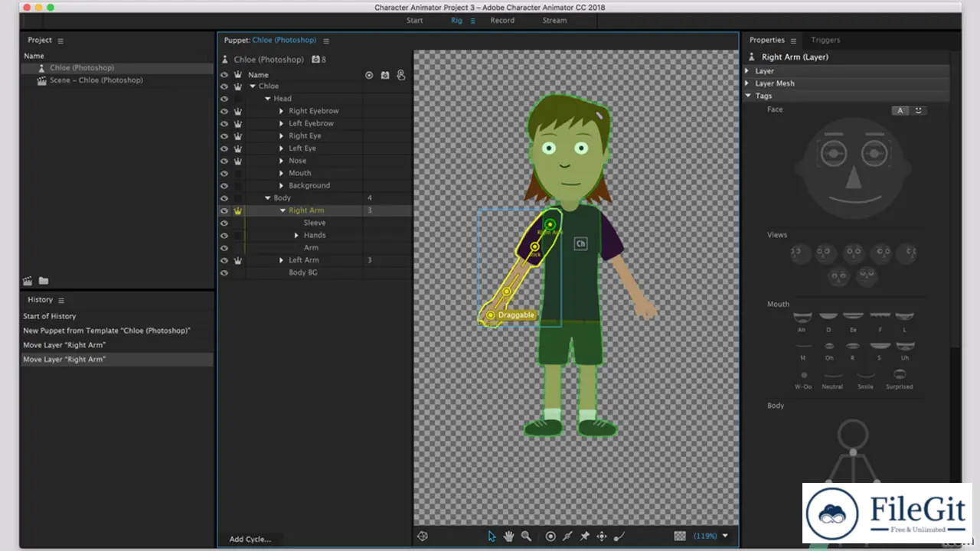
Task: Toggle the transparency grid checkerboard icon
Action: (x=680, y=536)
